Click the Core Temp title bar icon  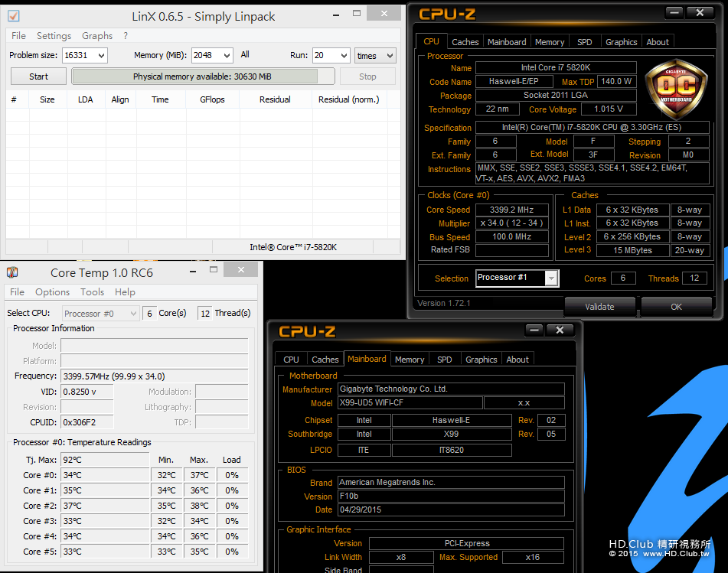pyautogui.click(x=13, y=273)
